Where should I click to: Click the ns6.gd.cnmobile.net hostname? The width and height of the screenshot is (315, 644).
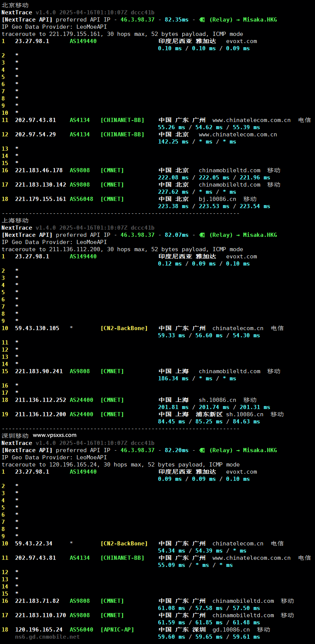[47, 637]
